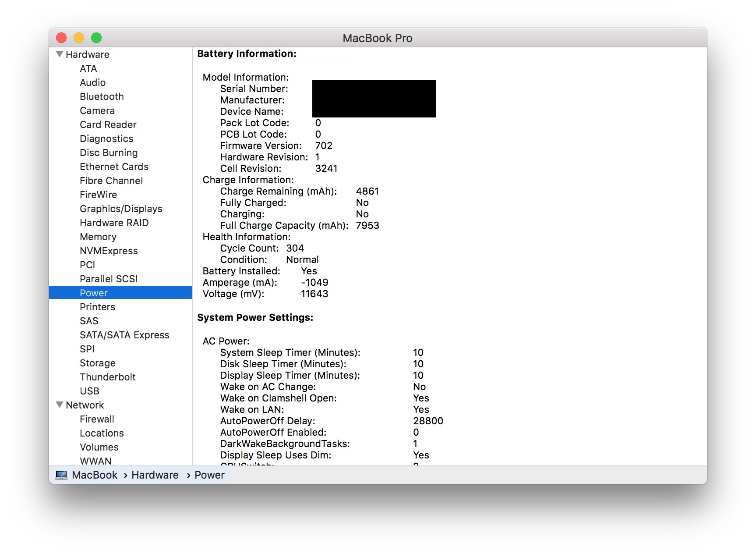
Task: Open the Bluetooth hardware entry
Action: 102,96
